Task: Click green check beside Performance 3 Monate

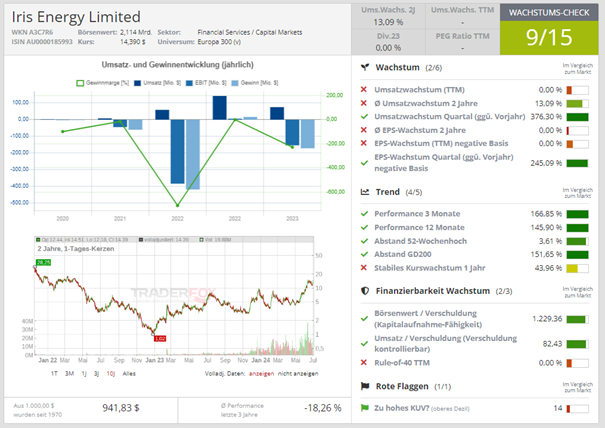Action: click(364, 213)
